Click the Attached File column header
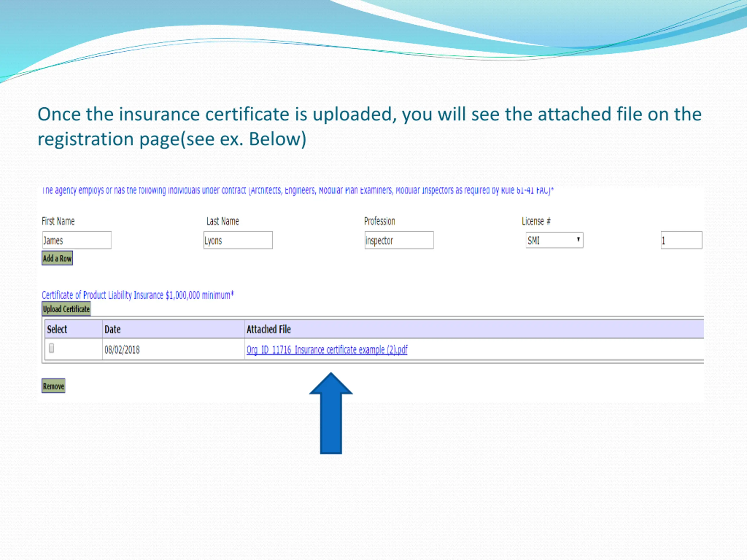This screenshot has height=560, width=747. [474, 329]
